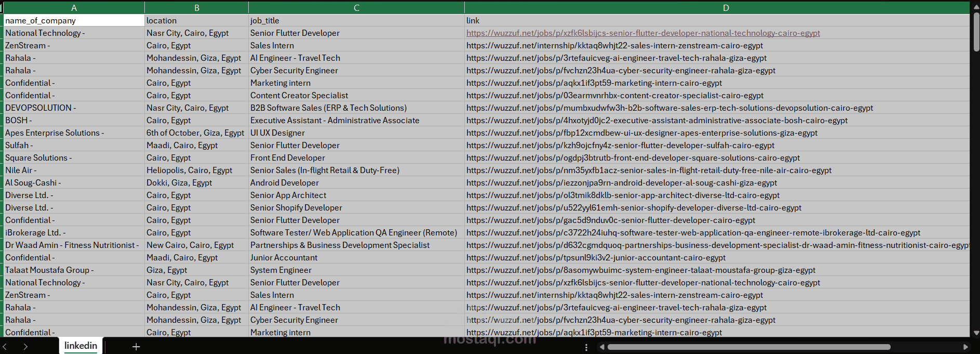980x354 pixels.
Task: Select column D header
Action: point(717,8)
